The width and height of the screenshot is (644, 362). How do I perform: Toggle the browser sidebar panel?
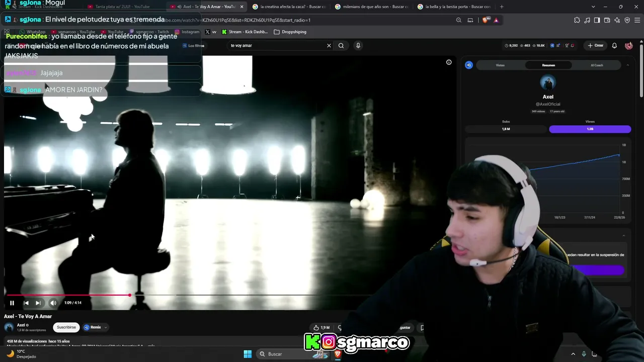coord(597,20)
